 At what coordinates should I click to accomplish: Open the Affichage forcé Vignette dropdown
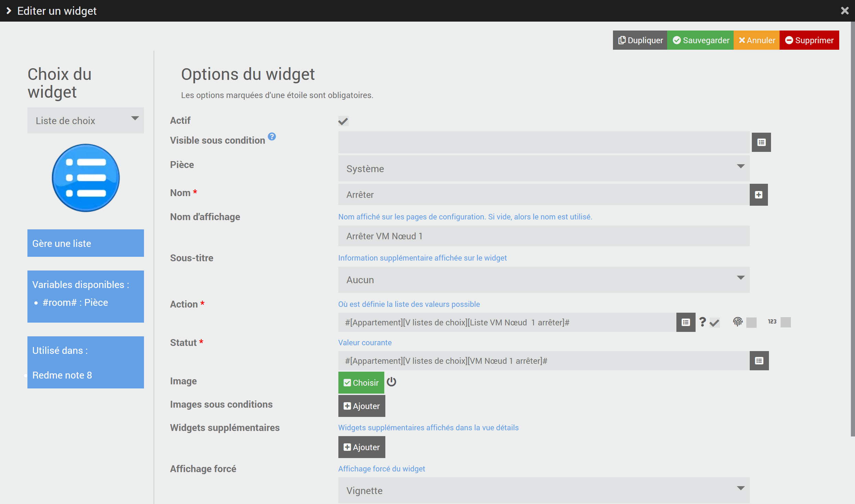click(x=544, y=490)
